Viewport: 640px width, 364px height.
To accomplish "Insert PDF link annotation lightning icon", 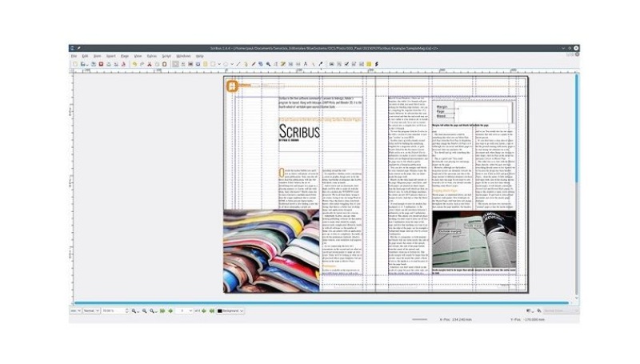I will tap(377, 64).
